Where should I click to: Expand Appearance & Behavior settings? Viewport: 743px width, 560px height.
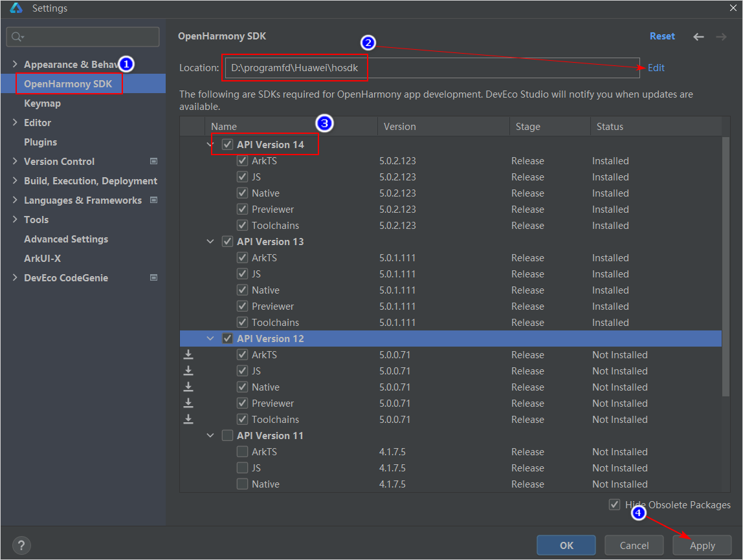(15, 65)
